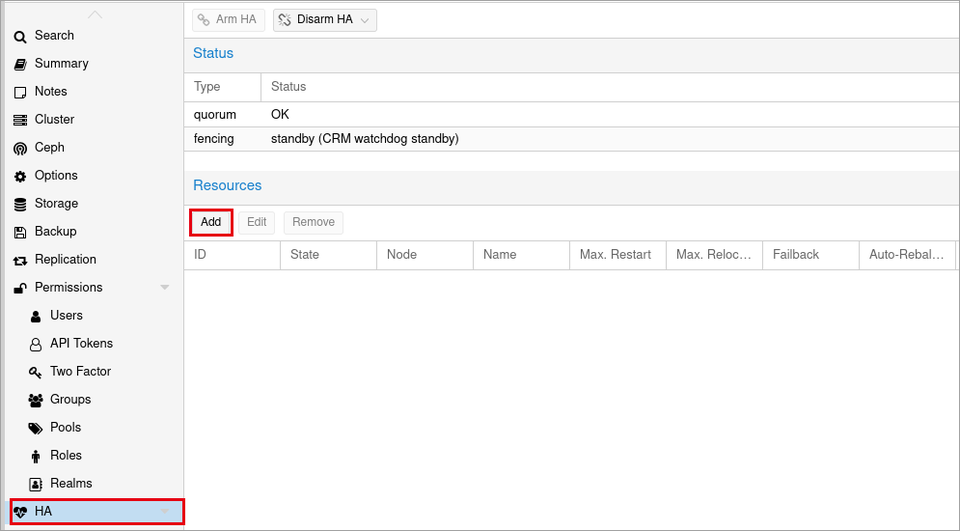Screen dimensions: 960x531
Task: Sort resources by Name column
Action: click(x=521, y=255)
